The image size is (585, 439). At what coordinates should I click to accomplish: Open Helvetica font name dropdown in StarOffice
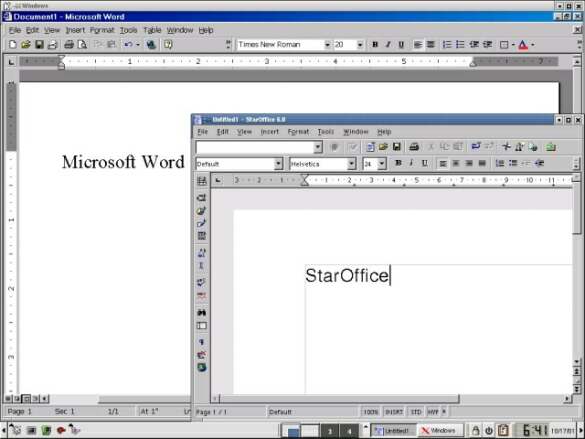coord(351,164)
